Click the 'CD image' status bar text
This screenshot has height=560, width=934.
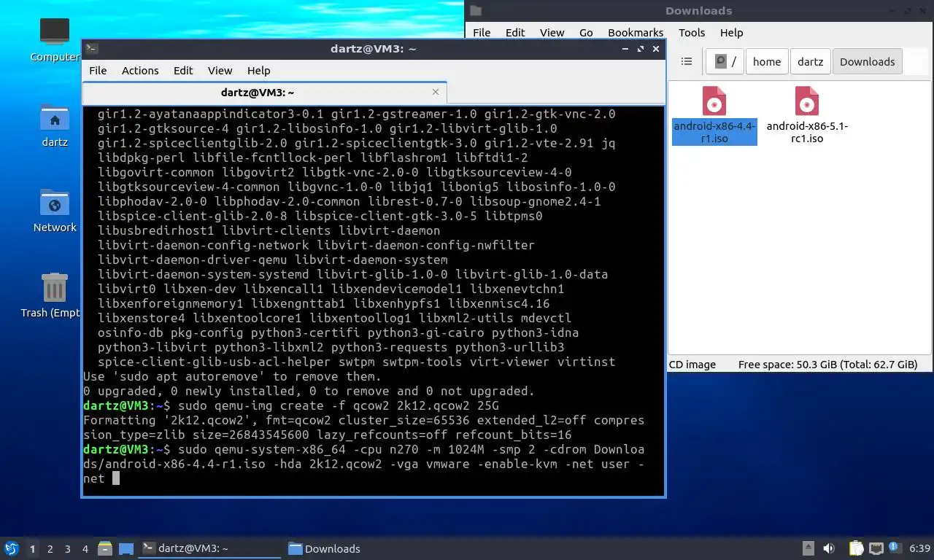[x=692, y=365]
